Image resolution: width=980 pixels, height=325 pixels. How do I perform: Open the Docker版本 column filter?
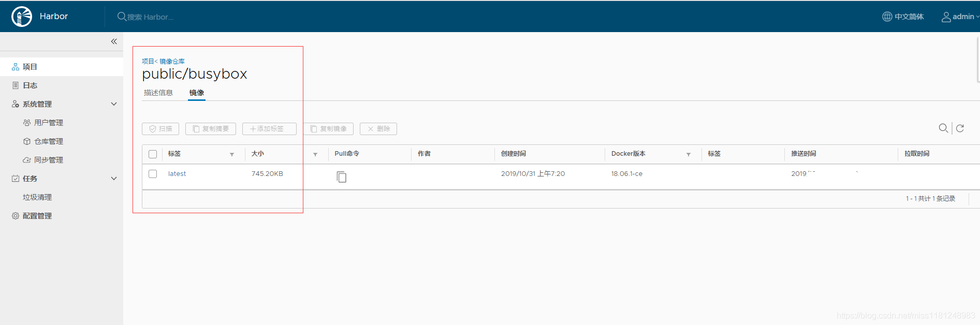pos(689,154)
